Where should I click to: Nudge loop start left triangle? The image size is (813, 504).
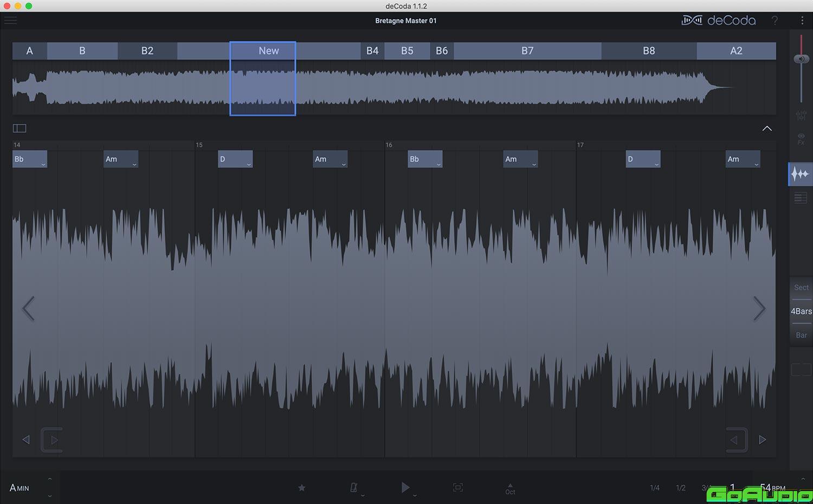(x=26, y=440)
